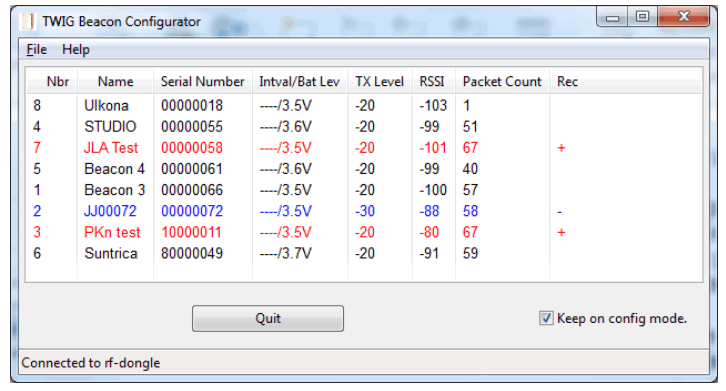
Task: Click the packet count 58
Action: click(x=470, y=211)
